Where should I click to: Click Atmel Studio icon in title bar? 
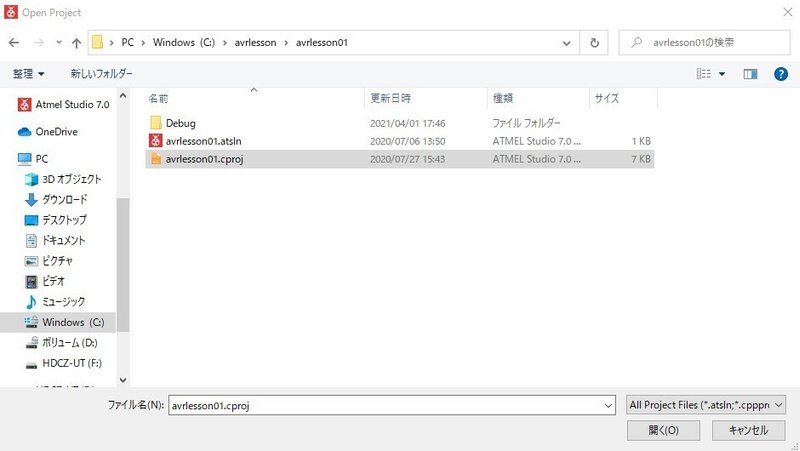(11, 12)
